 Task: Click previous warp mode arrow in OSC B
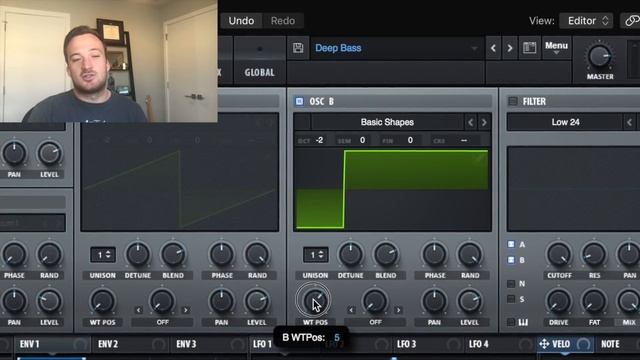point(351,310)
